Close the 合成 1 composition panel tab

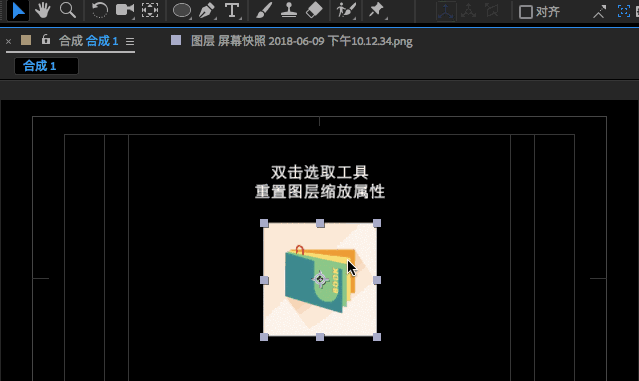click(x=9, y=41)
